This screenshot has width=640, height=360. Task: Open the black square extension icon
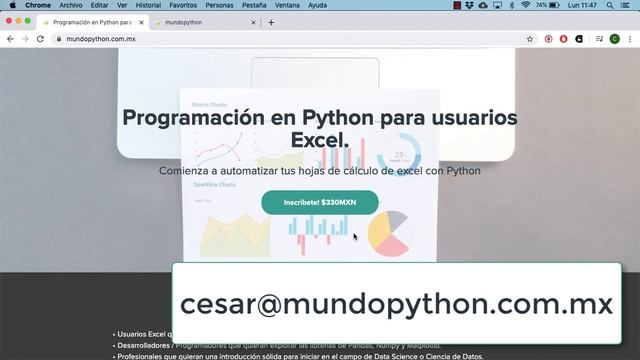point(579,39)
